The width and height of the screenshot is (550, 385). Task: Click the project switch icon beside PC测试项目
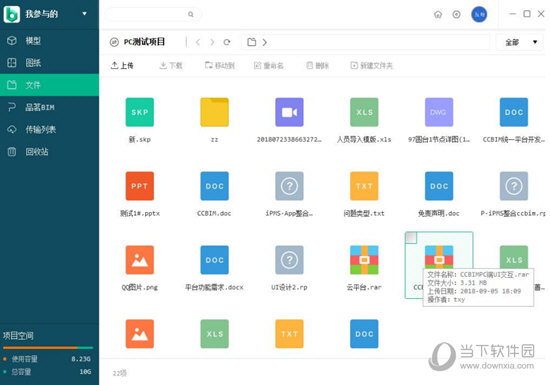click(x=114, y=42)
